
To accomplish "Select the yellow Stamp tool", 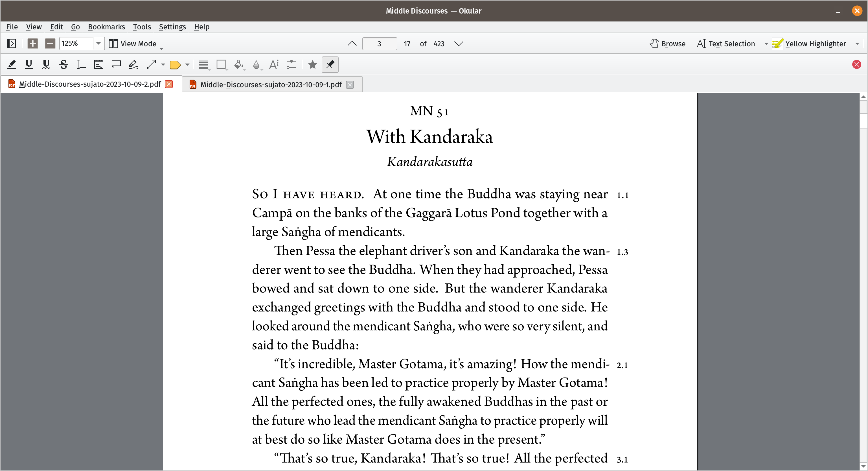I will pyautogui.click(x=175, y=64).
